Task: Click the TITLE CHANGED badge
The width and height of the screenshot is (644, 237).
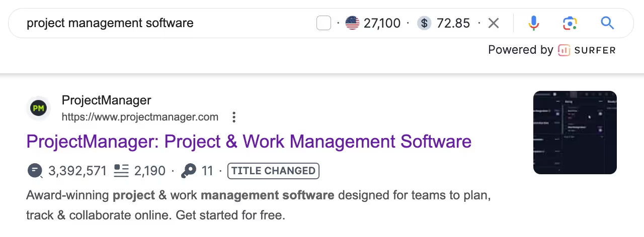Action: [273, 171]
